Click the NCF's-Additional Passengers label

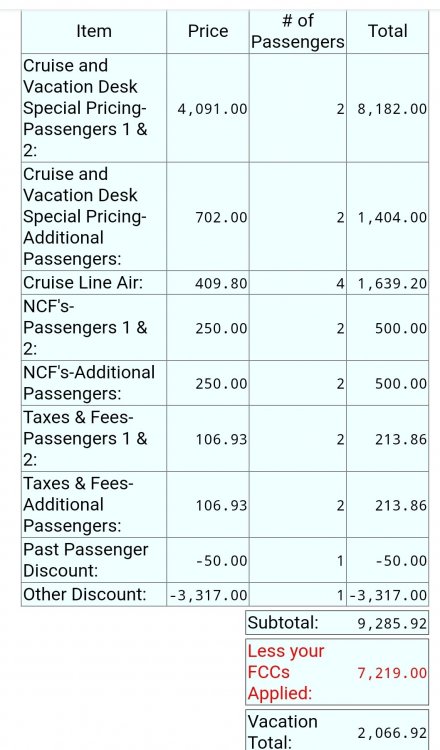tap(89, 383)
